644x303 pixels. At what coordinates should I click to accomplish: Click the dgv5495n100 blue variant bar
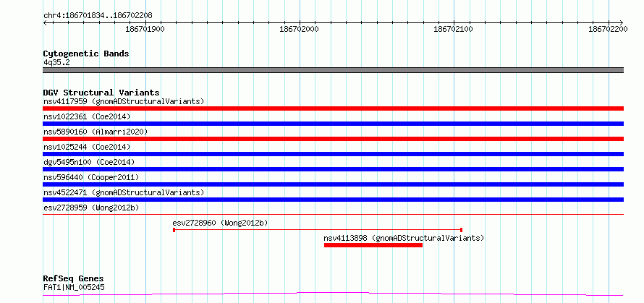click(x=333, y=169)
